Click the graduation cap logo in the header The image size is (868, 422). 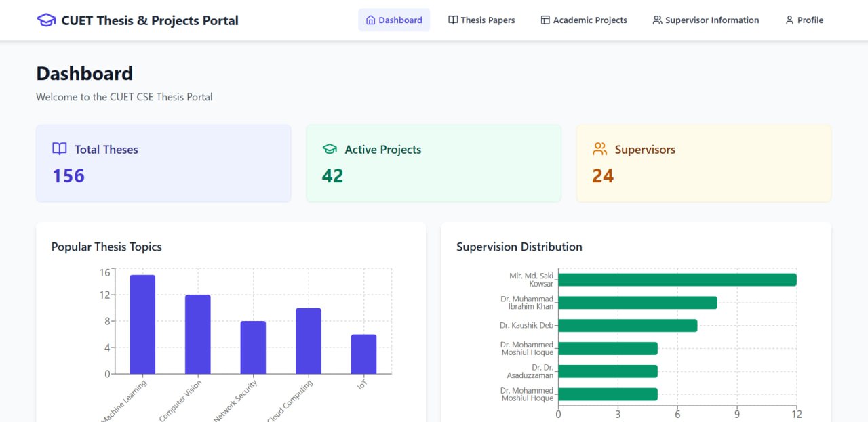coord(46,20)
